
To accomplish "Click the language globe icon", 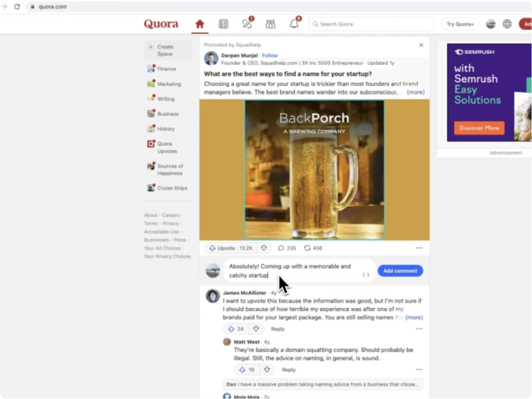I will click(507, 24).
